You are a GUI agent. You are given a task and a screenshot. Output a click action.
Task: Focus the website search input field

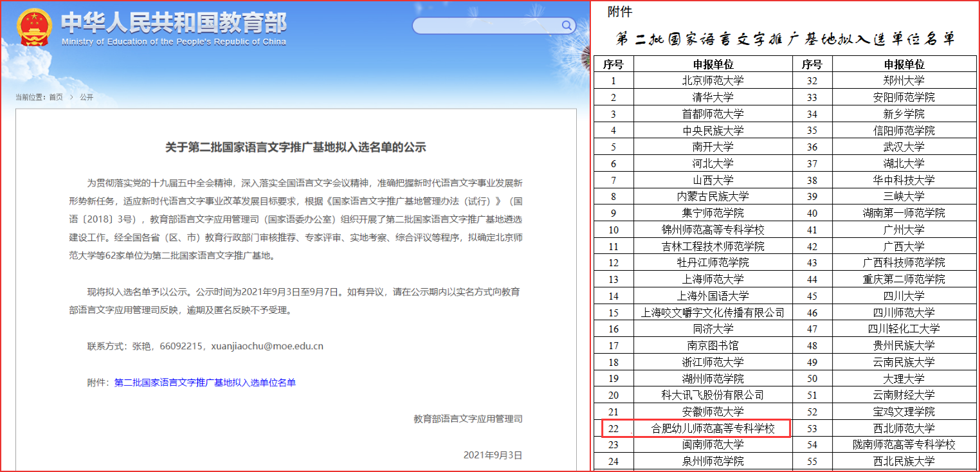coord(494,26)
